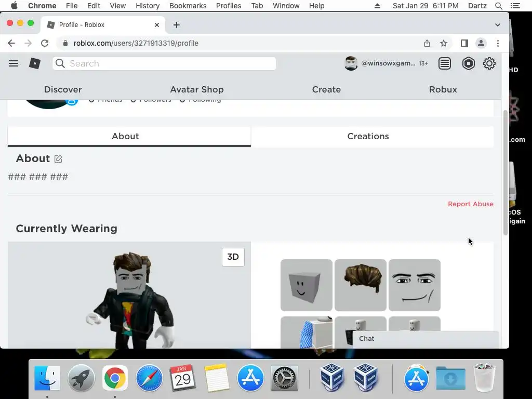Reload the page with refresh icon
This screenshot has width=532, height=399.
coord(45,43)
